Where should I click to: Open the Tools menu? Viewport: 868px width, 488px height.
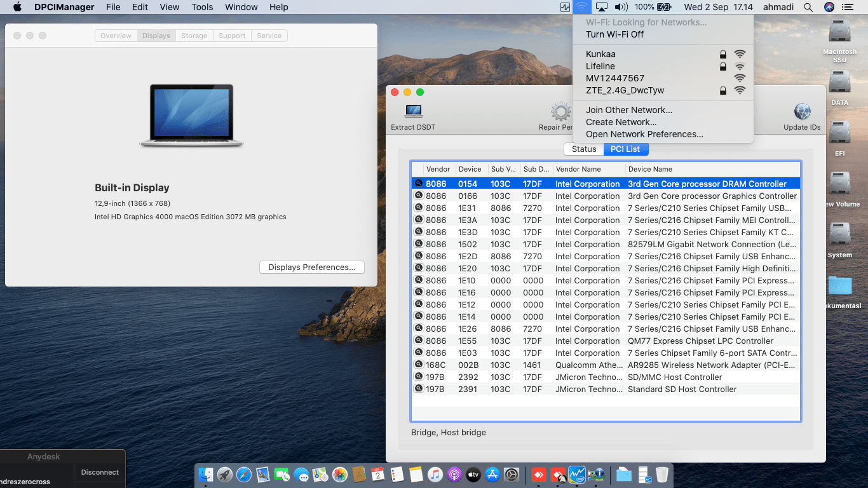coord(202,7)
